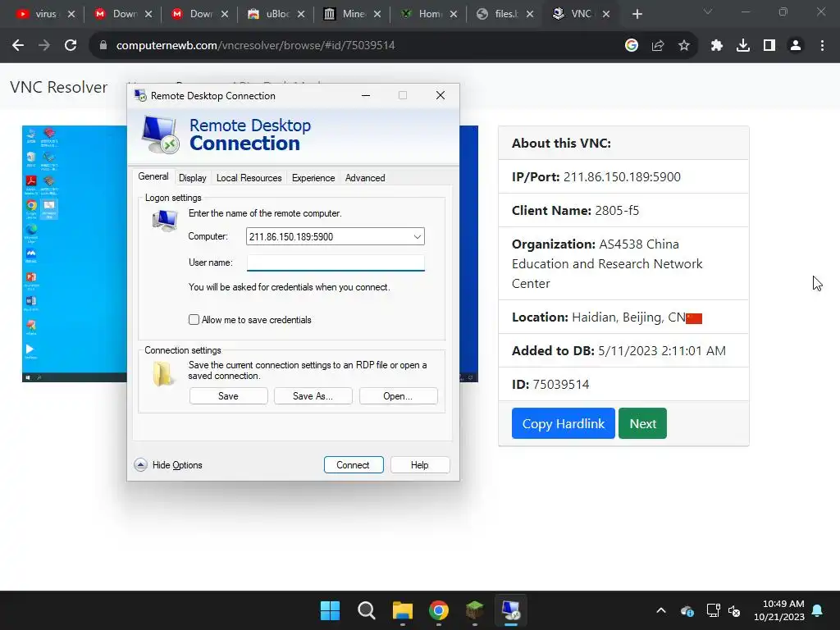Click the network display tray icon
This screenshot has width=840, height=630.
tap(713, 610)
